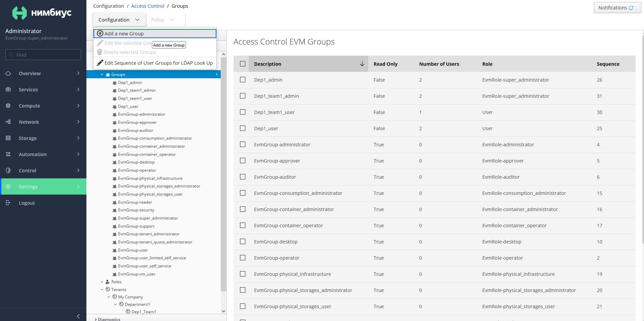Click Logout in the sidebar
Screen dimensions: 644x321
(x=43, y=203)
